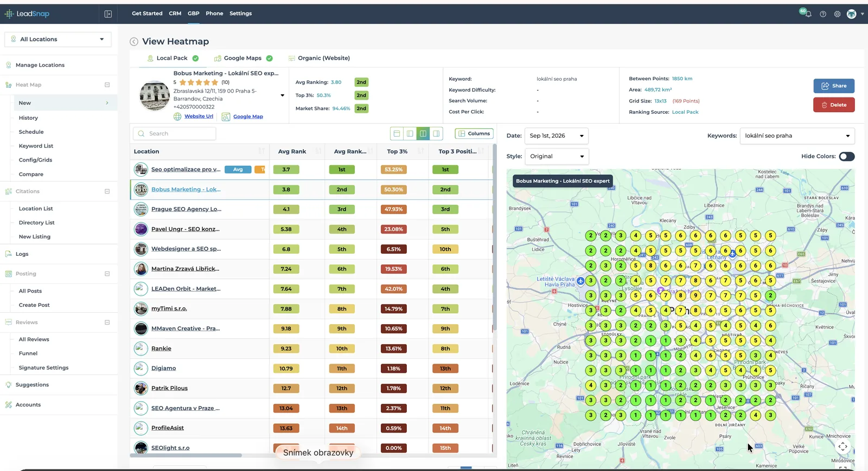Viewport: 868px width, 471px height.
Task: Click map recenter crosshair icon
Action: [843, 447]
